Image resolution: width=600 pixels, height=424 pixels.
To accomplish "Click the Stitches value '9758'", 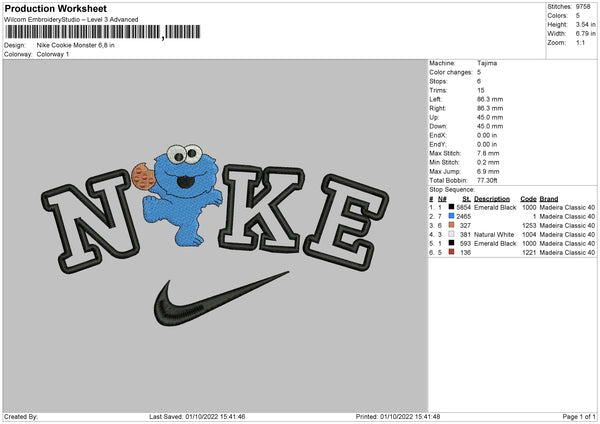I will pyautogui.click(x=583, y=7).
